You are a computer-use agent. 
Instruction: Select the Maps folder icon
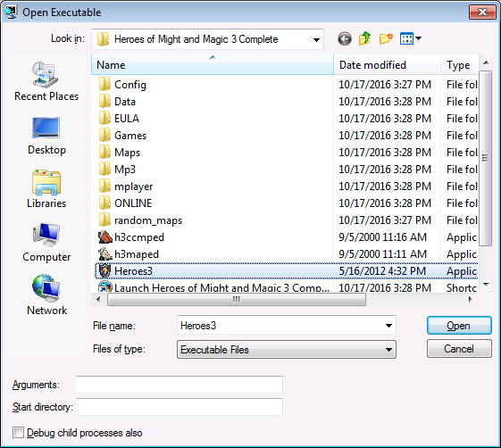[x=104, y=152]
